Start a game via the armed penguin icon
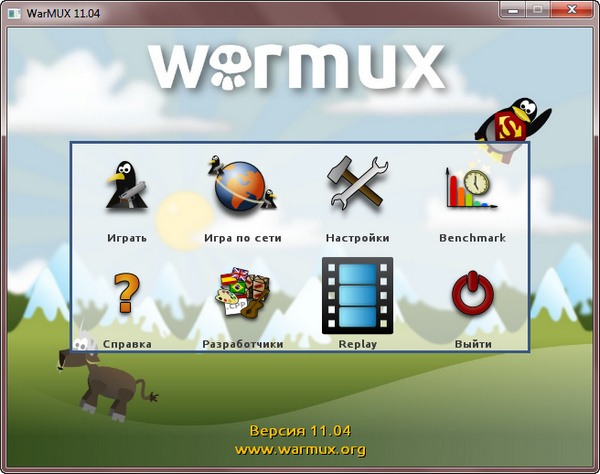 (127, 186)
